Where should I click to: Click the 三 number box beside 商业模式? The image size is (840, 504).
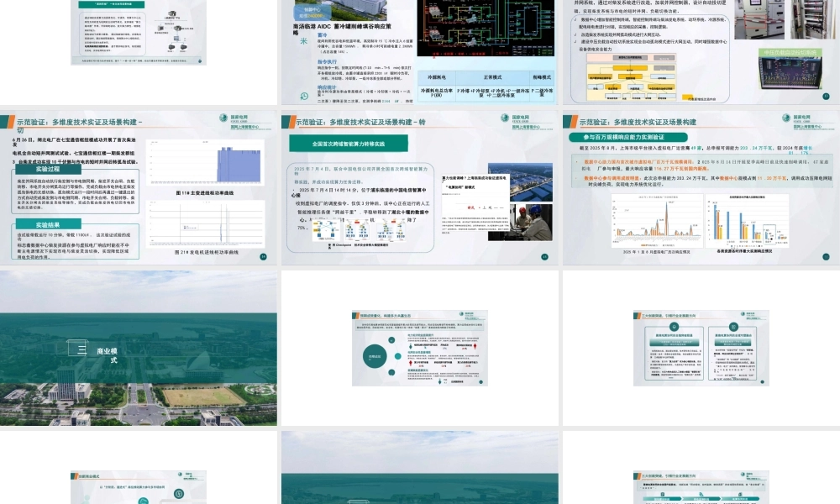pyautogui.click(x=81, y=351)
